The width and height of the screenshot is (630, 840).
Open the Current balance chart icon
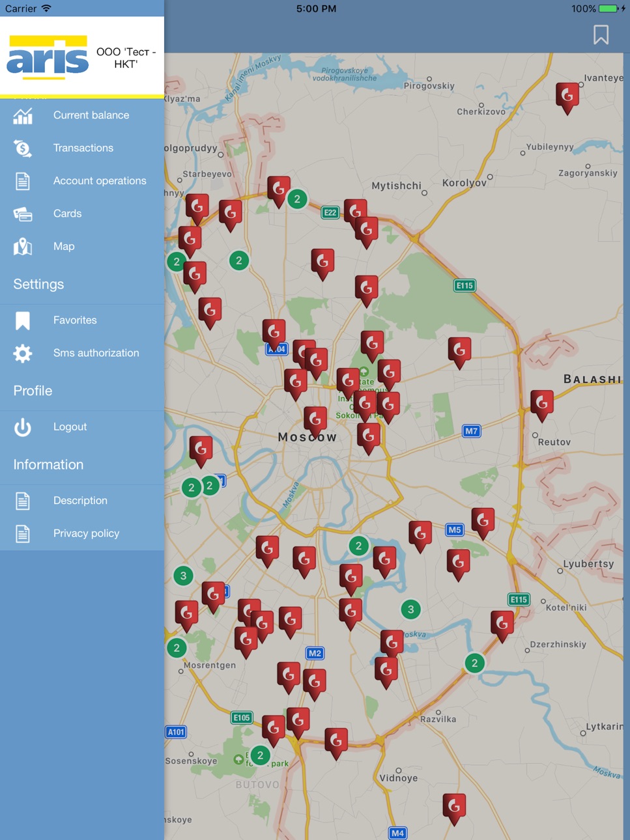(23, 116)
